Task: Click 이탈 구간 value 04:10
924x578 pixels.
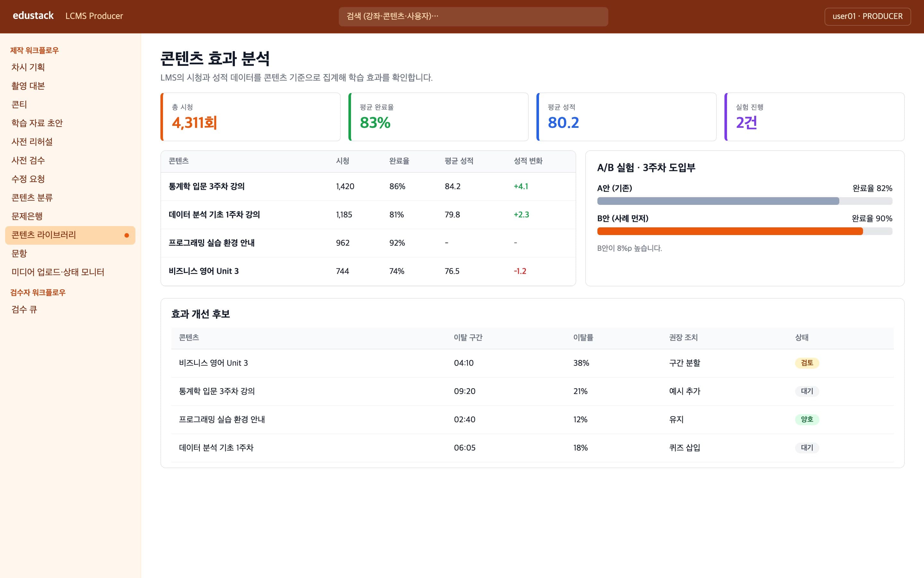Action: pyautogui.click(x=464, y=363)
